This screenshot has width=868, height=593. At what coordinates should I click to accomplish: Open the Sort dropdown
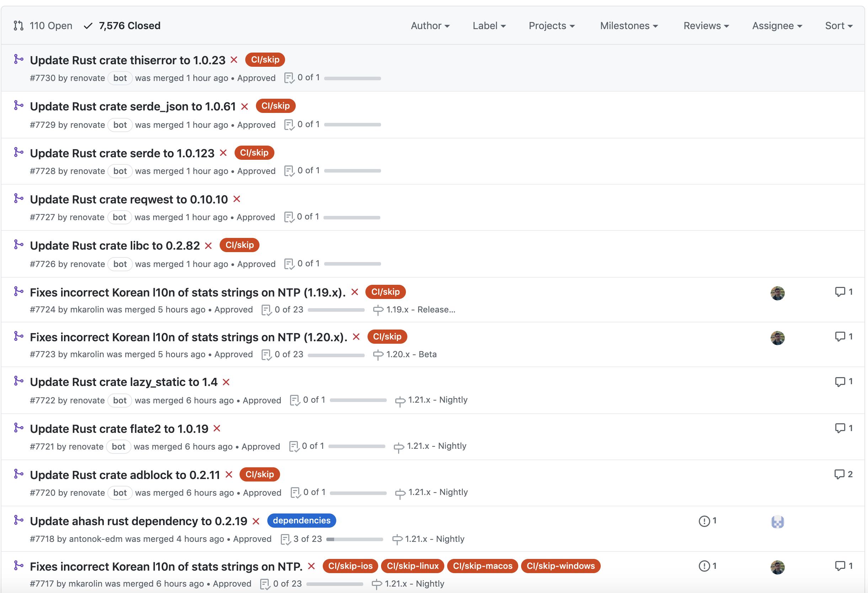pyautogui.click(x=838, y=26)
